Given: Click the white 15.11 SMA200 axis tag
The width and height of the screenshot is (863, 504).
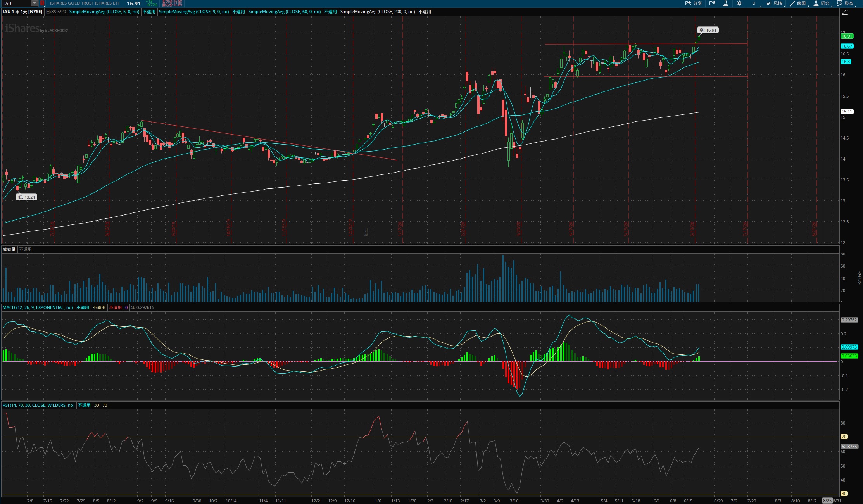Looking at the screenshot, I should click(847, 112).
